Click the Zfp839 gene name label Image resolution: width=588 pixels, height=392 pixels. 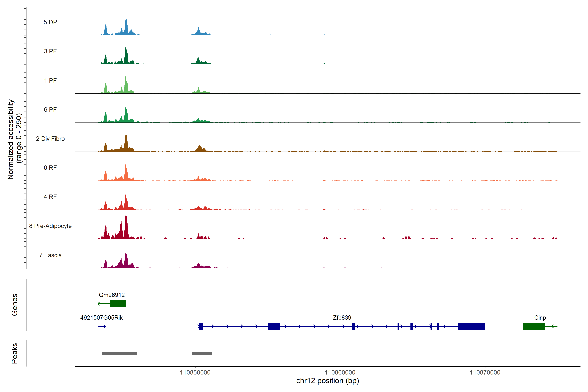pyautogui.click(x=342, y=318)
